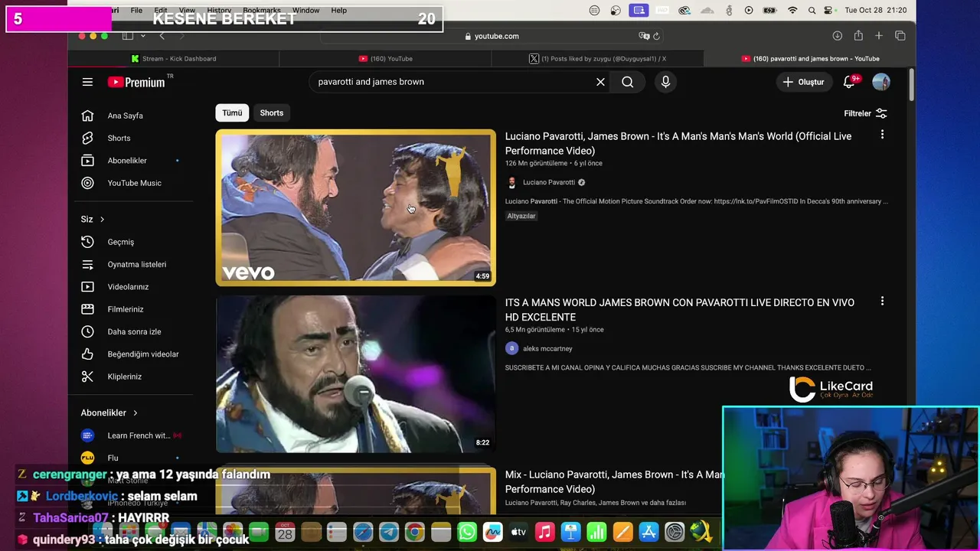Expand the Abonelikler section header

[109, 412]
